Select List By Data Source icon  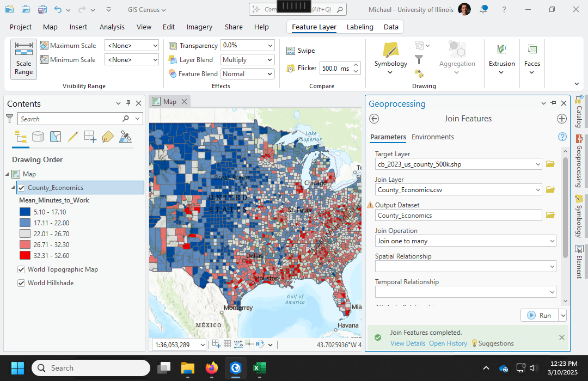38,137
